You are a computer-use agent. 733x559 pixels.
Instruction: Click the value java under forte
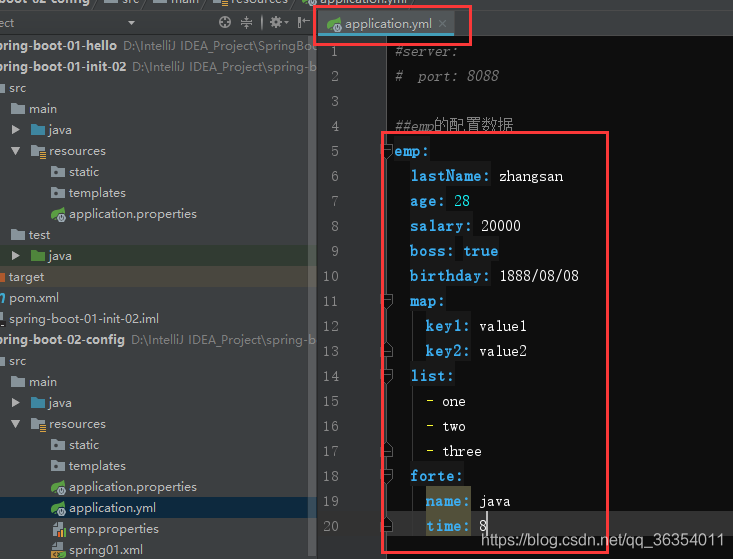click(495, 502)
